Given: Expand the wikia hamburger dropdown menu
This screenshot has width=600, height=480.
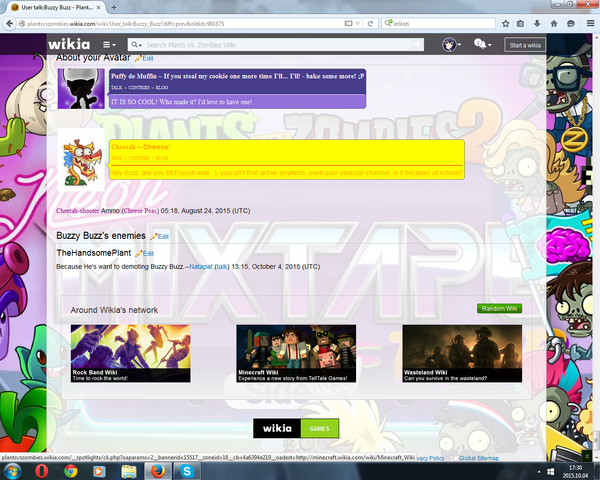Looking at the screenshot, I should [x=109, y=45].
